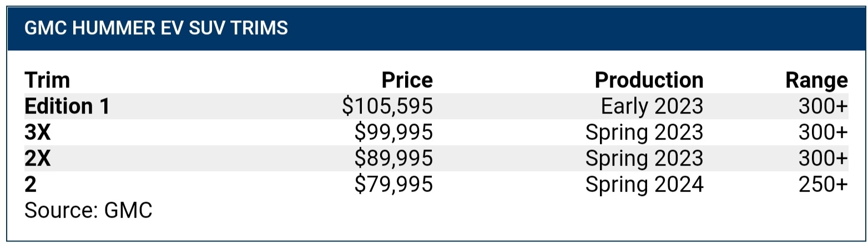Select the Price column header

tap(407, 80)
